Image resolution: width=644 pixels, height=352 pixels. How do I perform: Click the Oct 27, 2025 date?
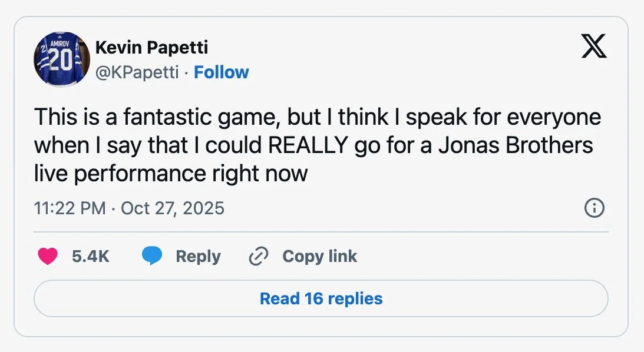[x=173, y=208]
